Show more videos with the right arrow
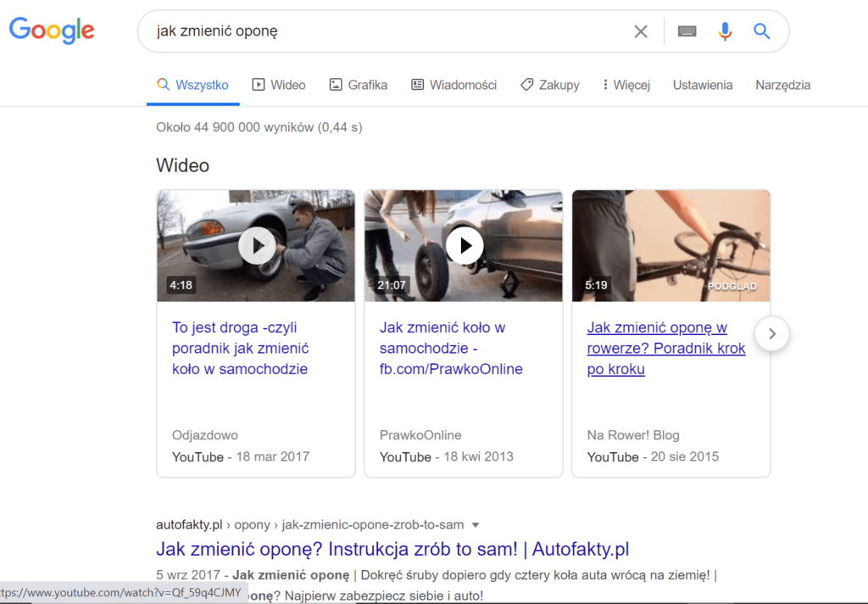Viewport: 868px width, 604px height. [771, 334]
